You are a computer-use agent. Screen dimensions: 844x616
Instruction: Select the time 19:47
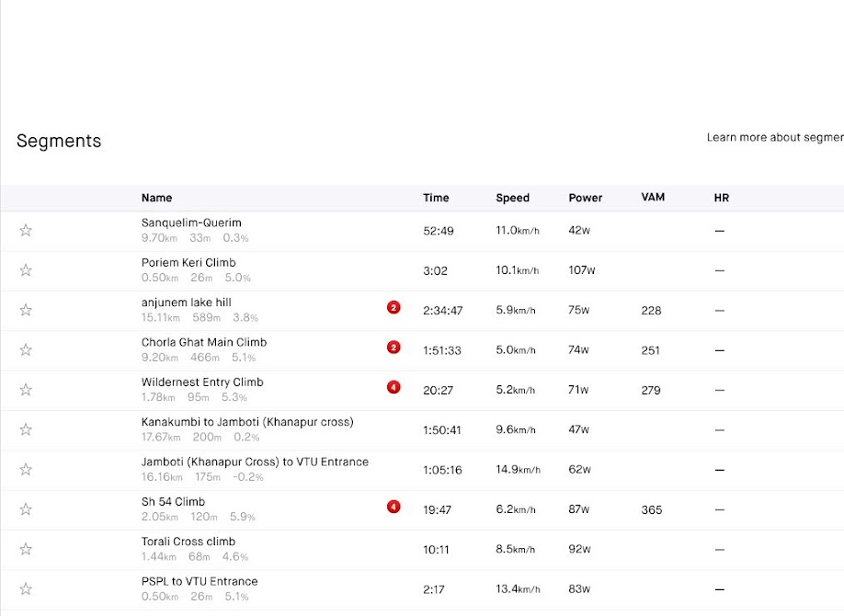[x=437, y=510]
